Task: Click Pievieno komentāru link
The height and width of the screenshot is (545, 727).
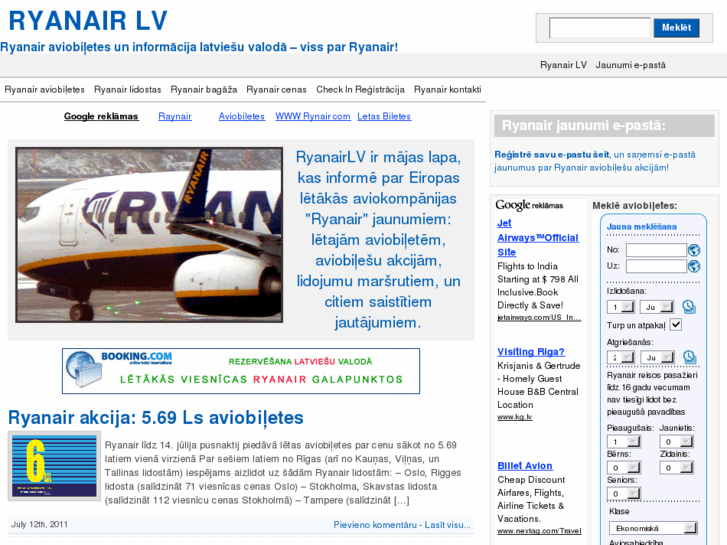Action: [x=375, y=525]
